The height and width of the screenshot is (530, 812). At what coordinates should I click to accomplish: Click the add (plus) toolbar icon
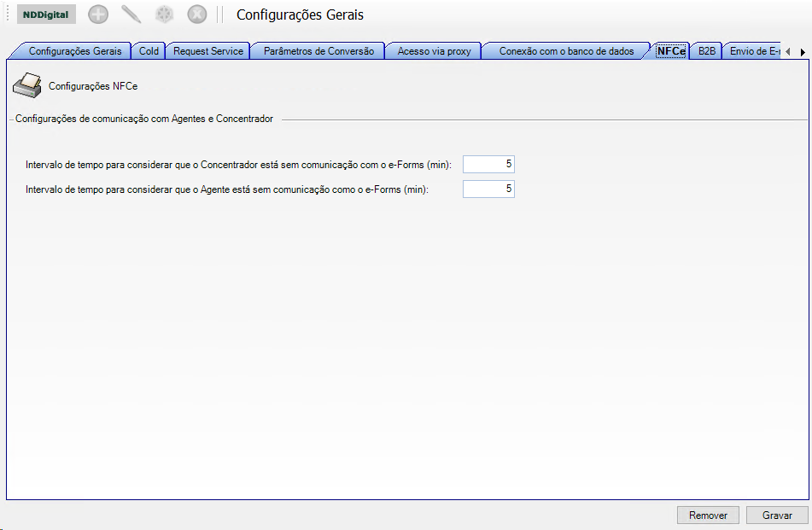(x=98, y=15)
